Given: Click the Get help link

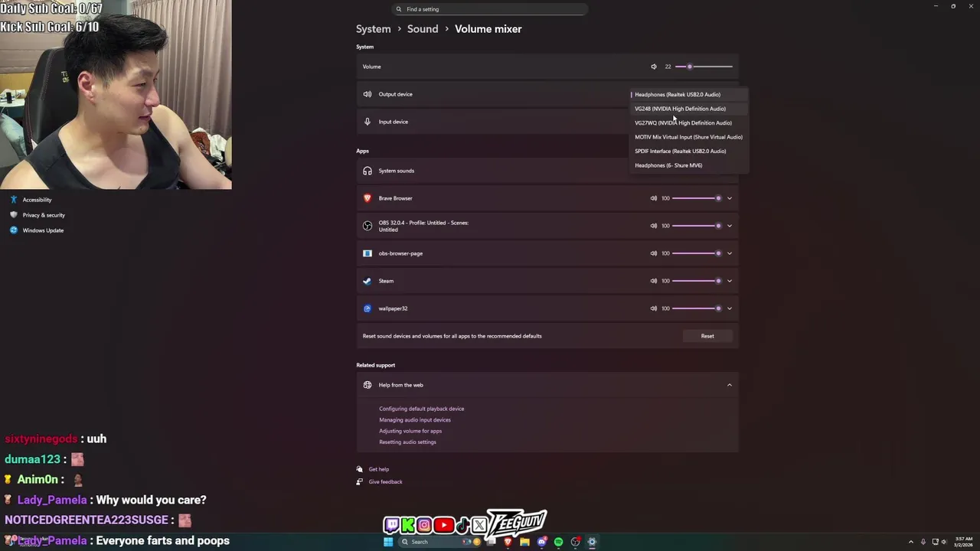Looking at the screenshot, I should pos(379,469).
